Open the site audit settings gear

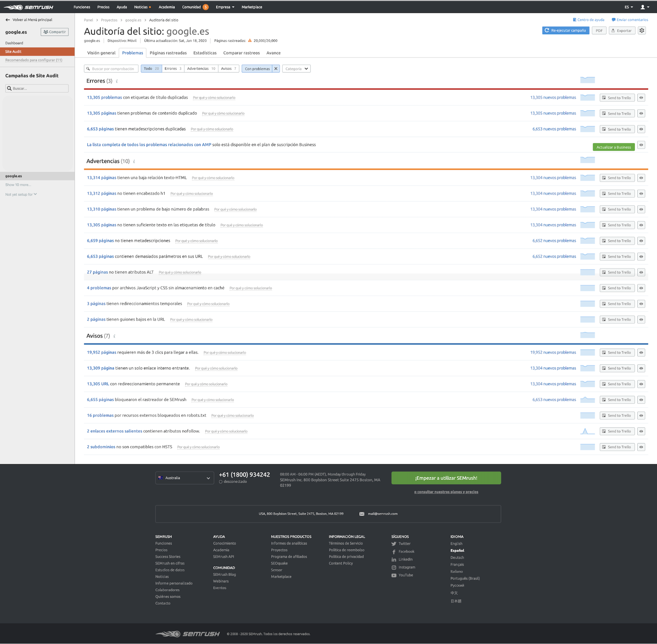(642, 31)
